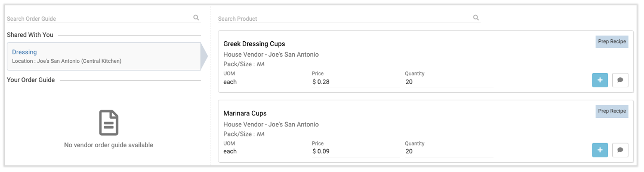
Task: Add Greek Dressing Cups with plus button
Action: click(600, 80)
